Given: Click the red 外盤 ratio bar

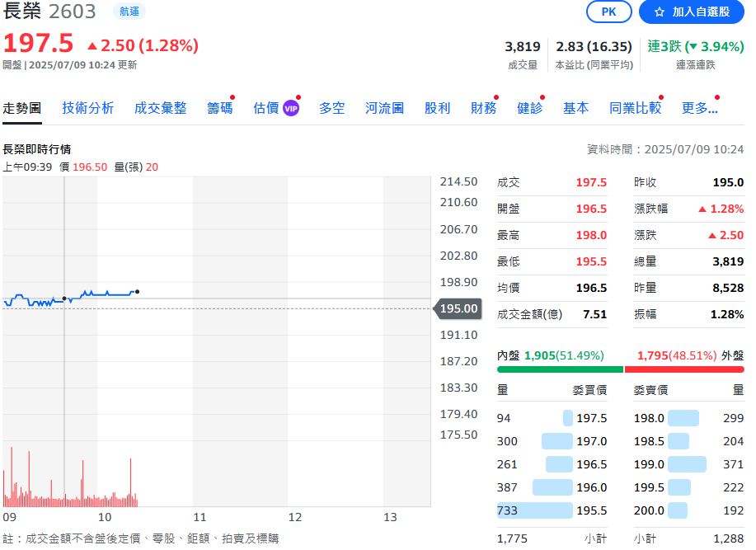Looking at the screenshot, I should (684, 369).
